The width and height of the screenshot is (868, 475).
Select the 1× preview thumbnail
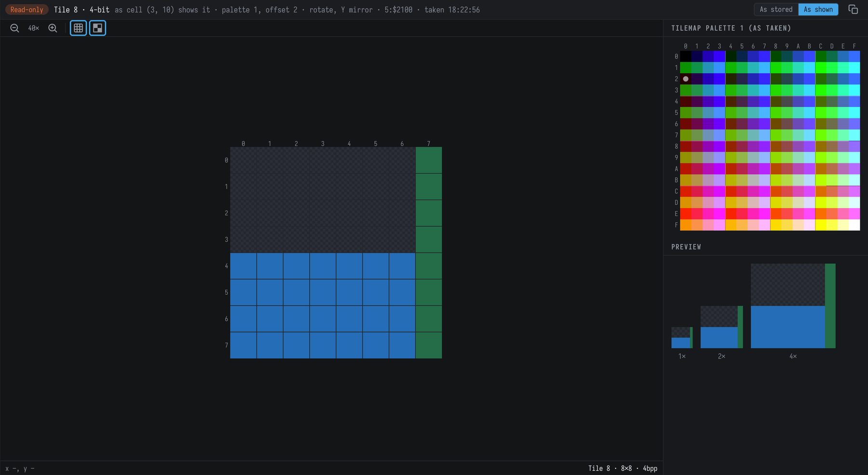pyautogui.click(x=682, y=338)
